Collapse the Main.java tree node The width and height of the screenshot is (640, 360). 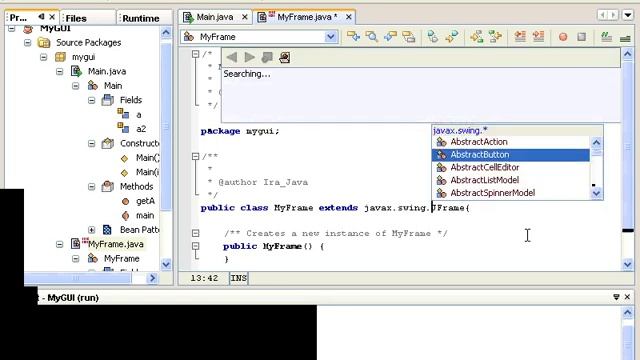[x=60, y=71]
